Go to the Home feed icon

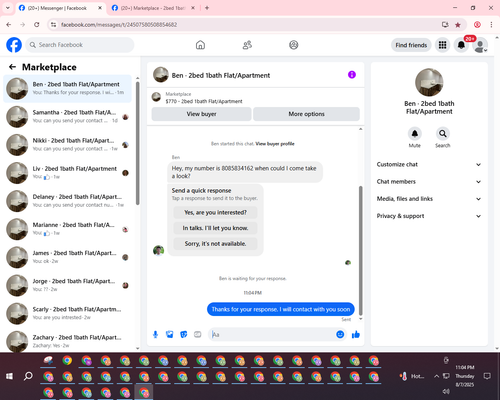click(200, 45)
